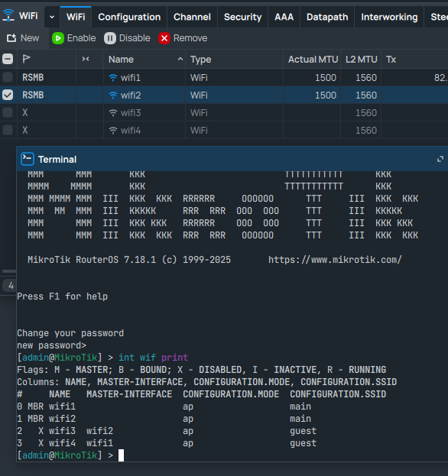Click the Terminal icon in terminal title bar
Image resolution: width=448 pixels, height=476 pixels.
(28, 159)
